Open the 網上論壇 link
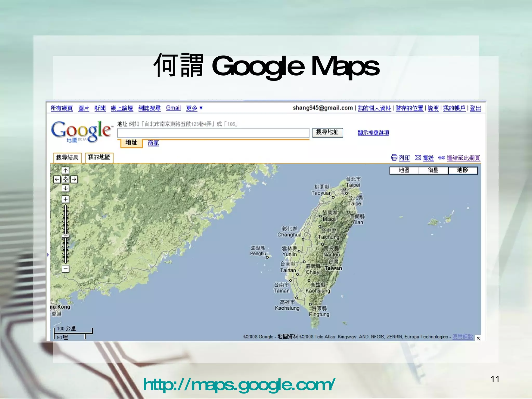 [122, 108]
